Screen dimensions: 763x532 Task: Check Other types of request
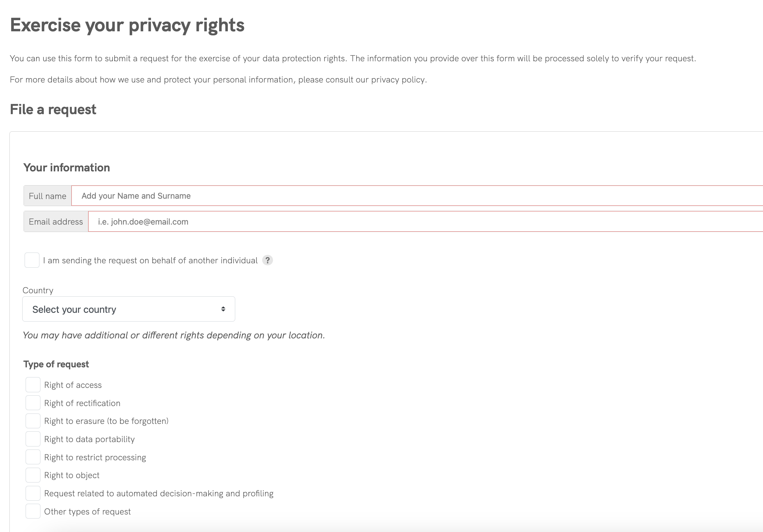click(x=33, y=511)
